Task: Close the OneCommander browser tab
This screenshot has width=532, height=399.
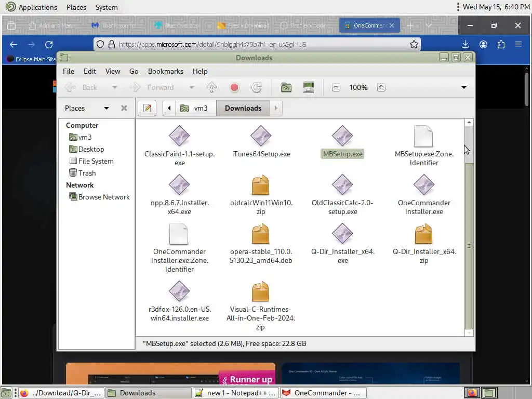Action: point(392,25)
